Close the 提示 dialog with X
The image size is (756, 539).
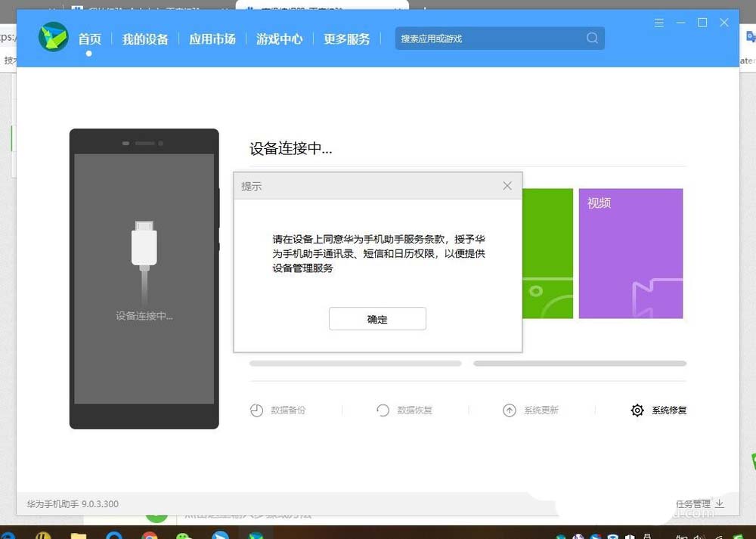pos(507,186)
